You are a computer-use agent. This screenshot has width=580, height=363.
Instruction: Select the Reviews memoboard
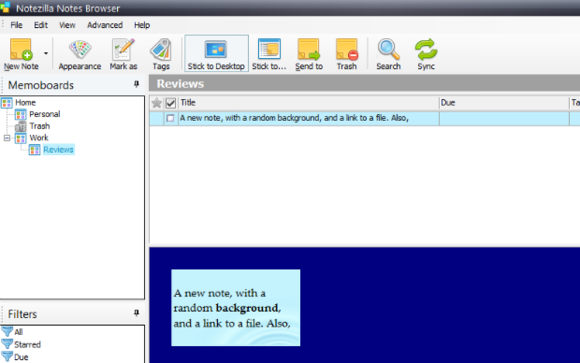[58, 149]
